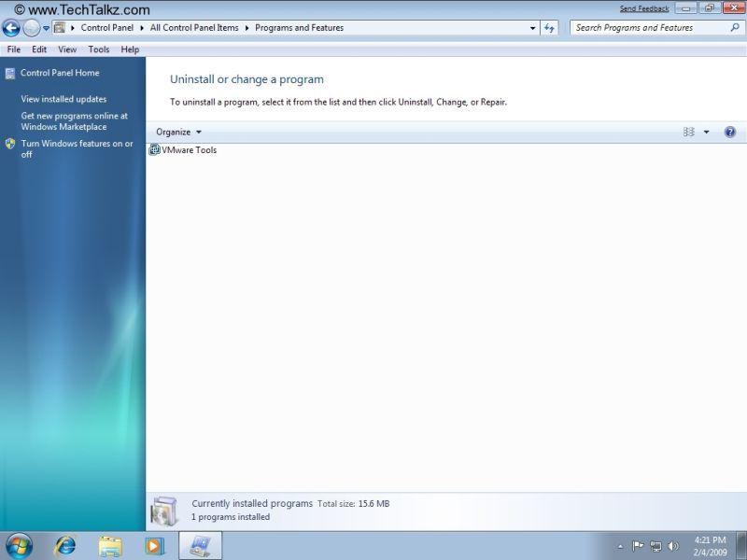Click the forward navigation arrow
This screenshot has height=560, width=747.
pos(29,27)
